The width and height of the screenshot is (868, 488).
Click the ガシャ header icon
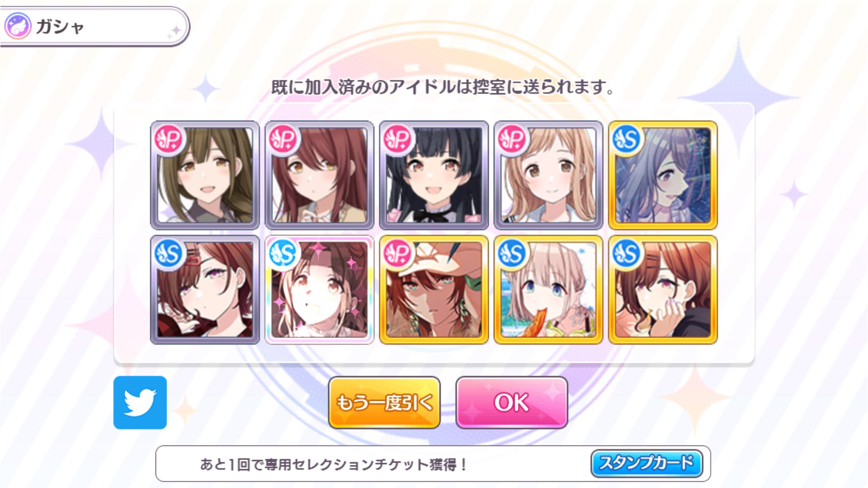pos(18,26)
